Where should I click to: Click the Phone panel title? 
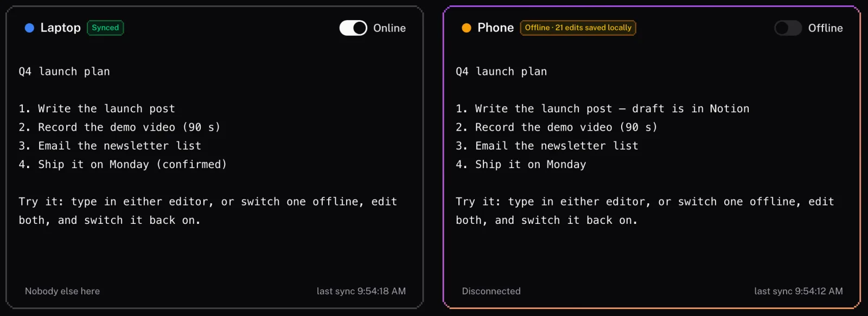point(495,28)
